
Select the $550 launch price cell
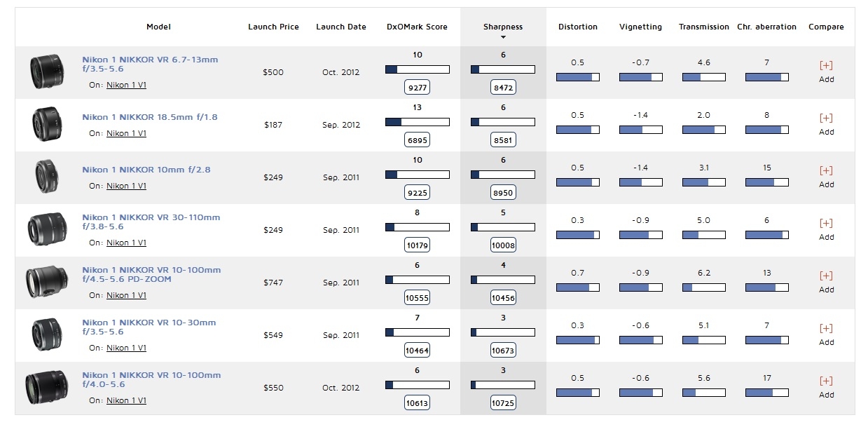[273, 388]
